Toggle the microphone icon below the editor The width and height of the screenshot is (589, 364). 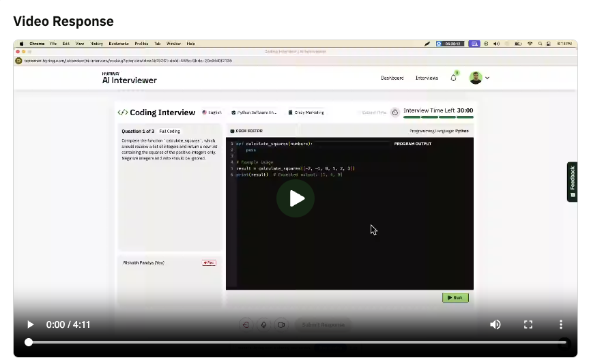pos(263,325)
